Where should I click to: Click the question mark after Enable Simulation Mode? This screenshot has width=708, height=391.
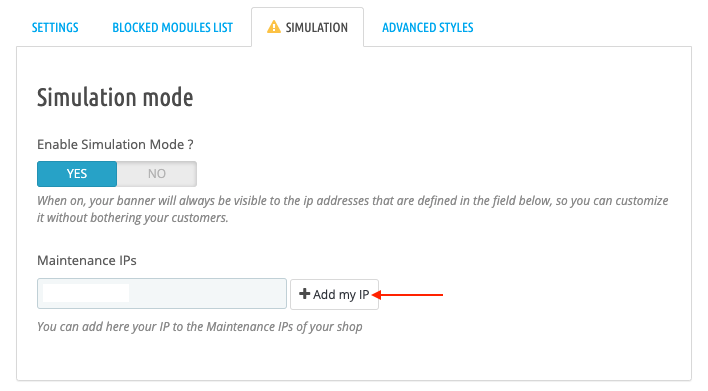click(x=191, y=144)
